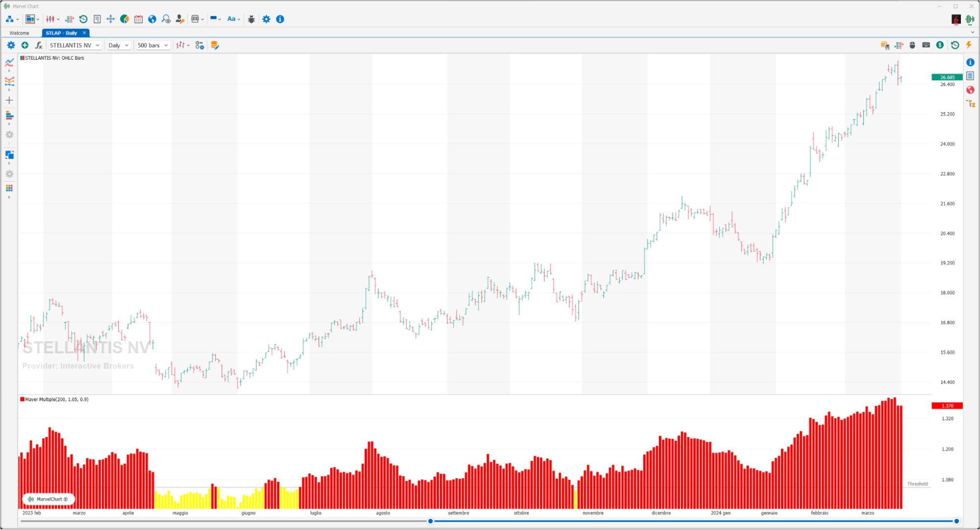Click the green dollar sign icon
Viewport: 980px width, 530px height.
click(940, 45)
